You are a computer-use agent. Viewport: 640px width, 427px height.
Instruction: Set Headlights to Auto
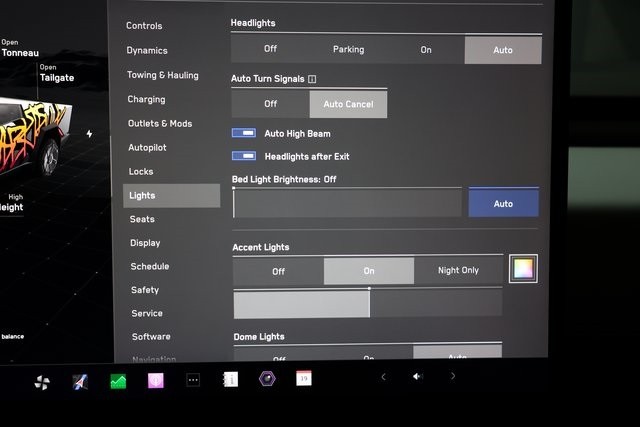coord(503,50)
